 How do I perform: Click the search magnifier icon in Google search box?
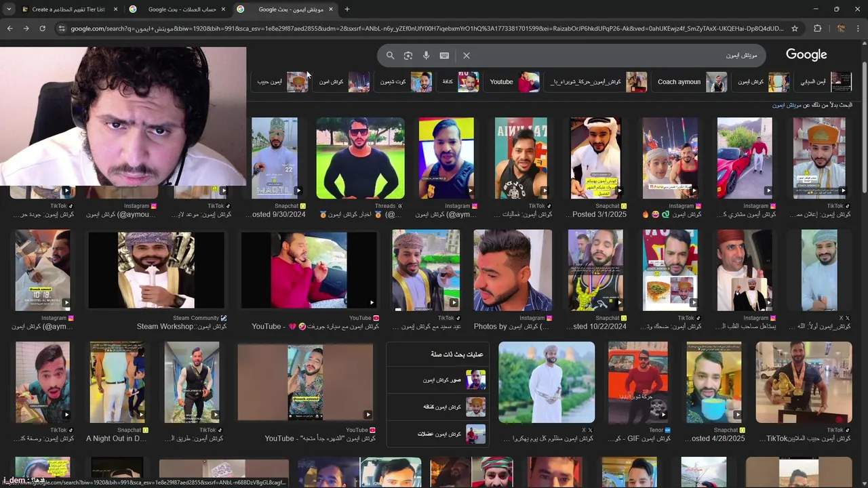click(390, 56)
